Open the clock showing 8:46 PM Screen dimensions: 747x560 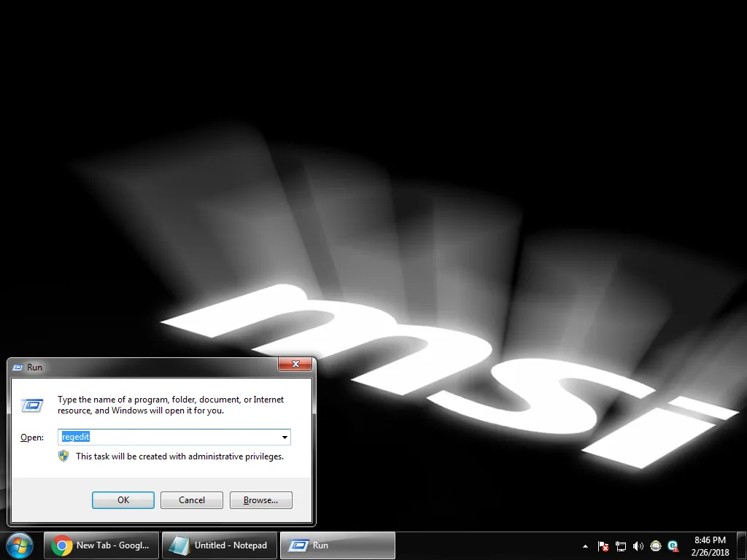tap(710, 546)
